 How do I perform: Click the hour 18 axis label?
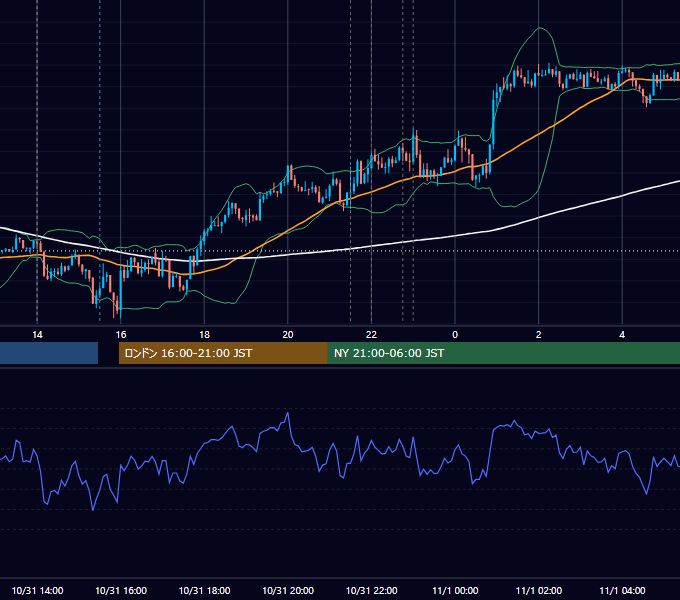point(204,334)
